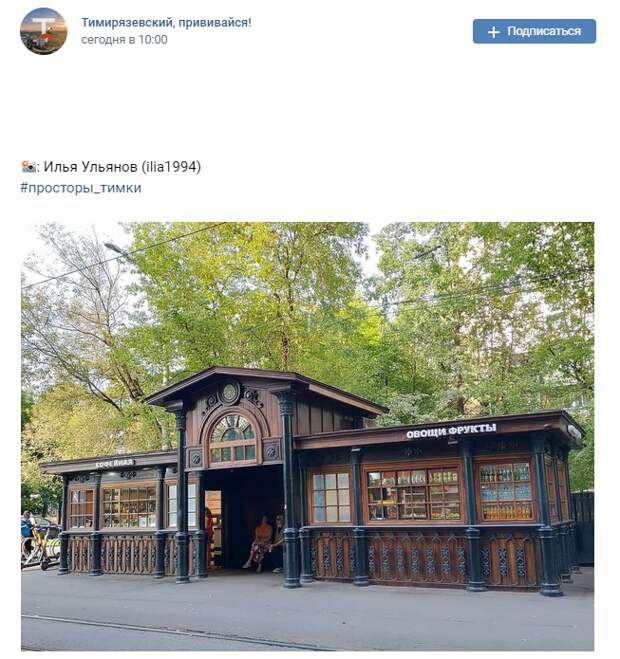Open the group avatar with letter T

[44, 31]
